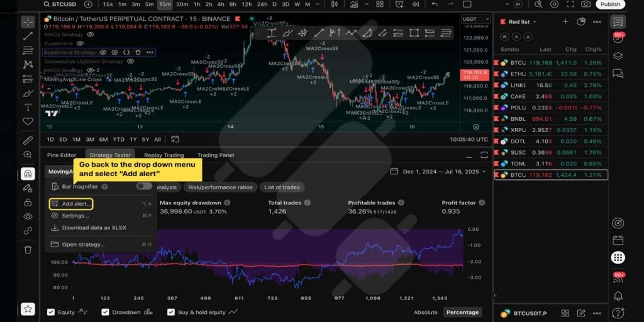Toggle Supertrend Strategy visibility eye
This screenshot has width=644, height=322.
[x=103, y=52]
